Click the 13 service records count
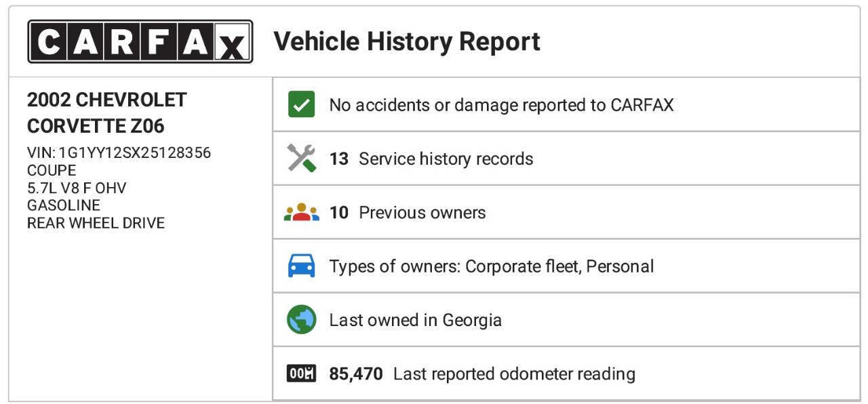 pyautogui.click(x=338, y=159)
